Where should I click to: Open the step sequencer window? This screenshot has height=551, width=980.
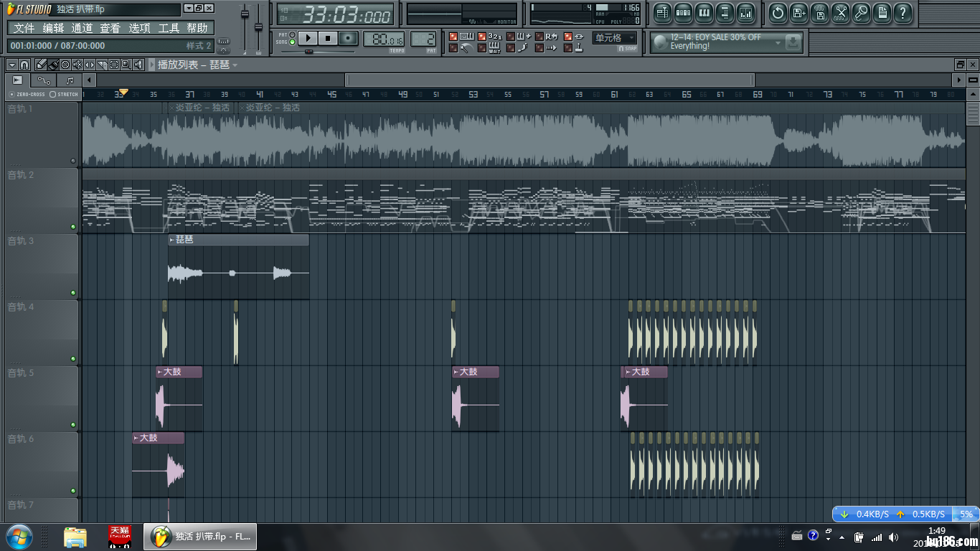click(683, 13)
